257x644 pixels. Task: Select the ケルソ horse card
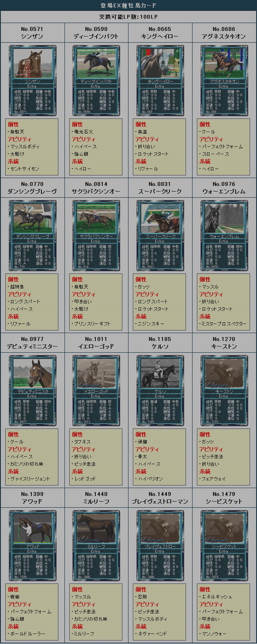(x=160, y=391)
